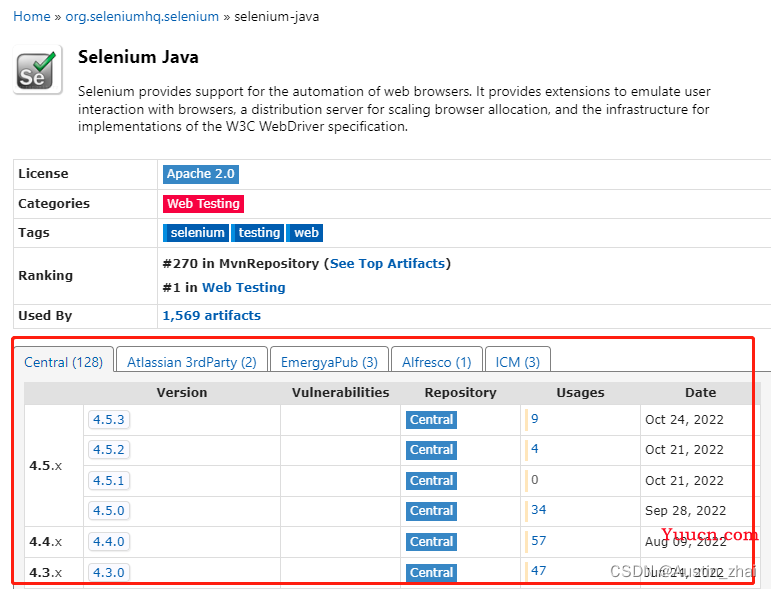Open usages count 34 for 4.5.0
This screenshot has width=771, height=589.
tap(538, 510)
